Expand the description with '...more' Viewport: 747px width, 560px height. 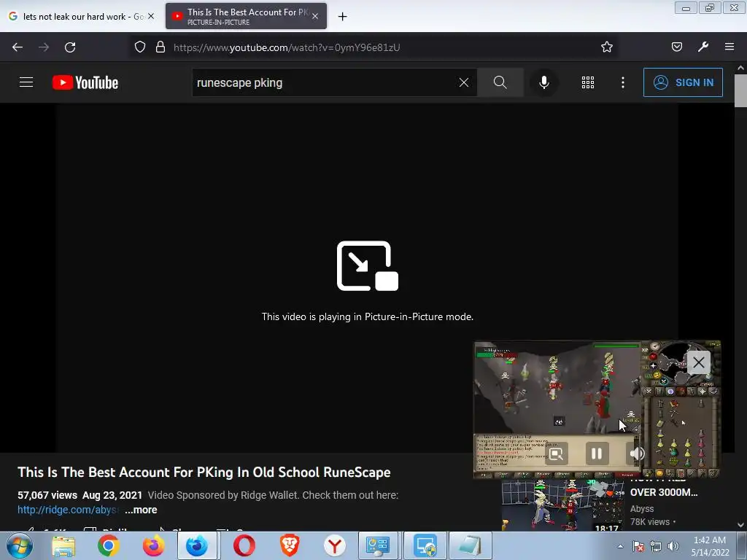(141, 510)
